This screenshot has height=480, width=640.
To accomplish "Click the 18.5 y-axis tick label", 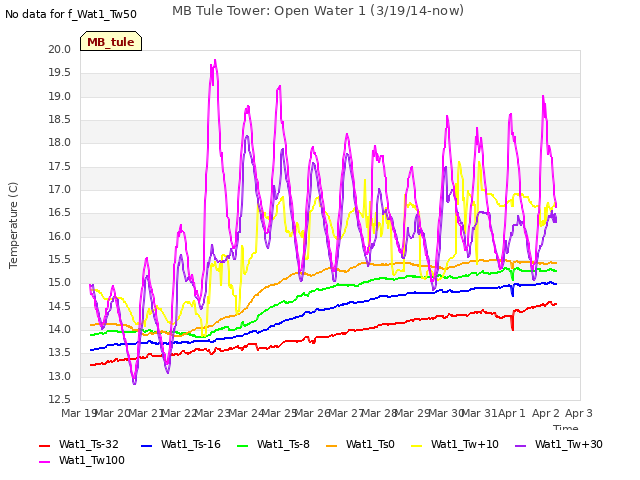I will point(60,120).
